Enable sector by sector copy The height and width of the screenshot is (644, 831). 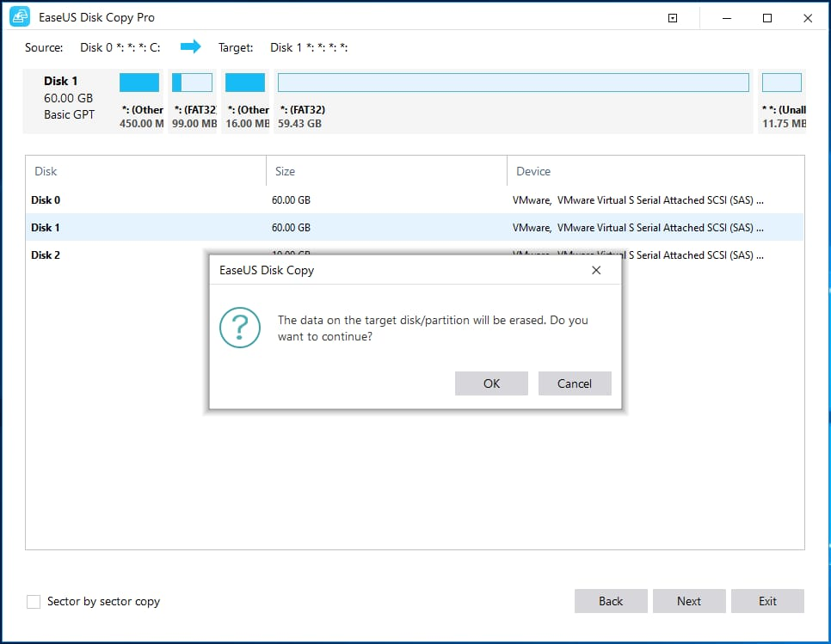pyautogui.click(x=33, y=602)
